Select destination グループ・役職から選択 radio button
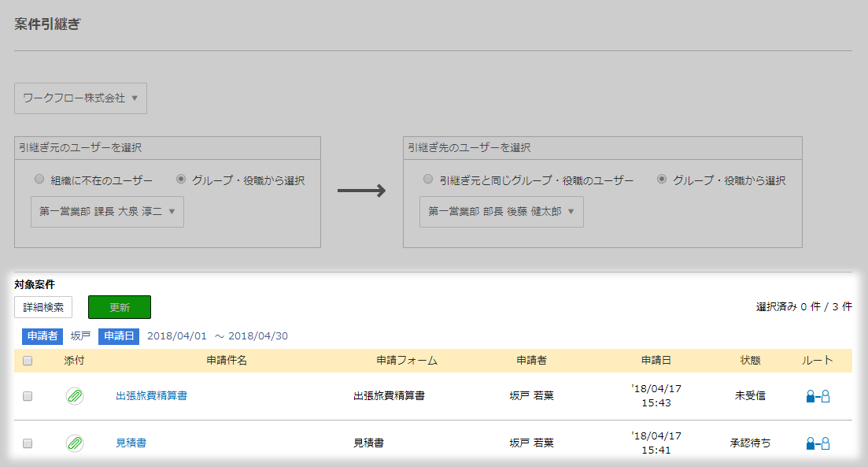Screen dimensions: 868x467 662,179
